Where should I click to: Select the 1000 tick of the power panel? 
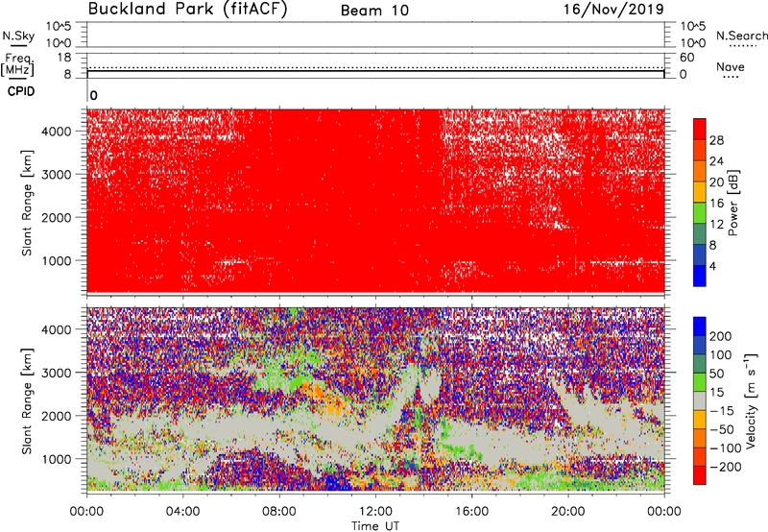(57, 260)
